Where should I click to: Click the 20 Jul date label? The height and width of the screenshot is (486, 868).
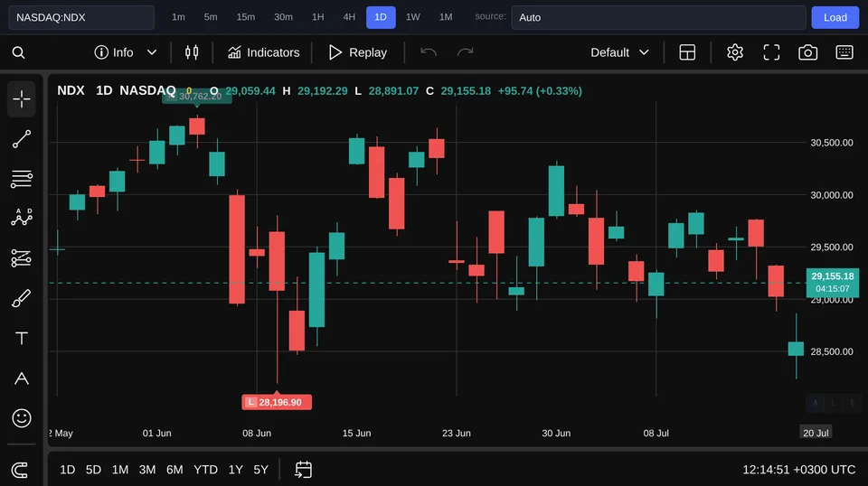click(816, 433)
